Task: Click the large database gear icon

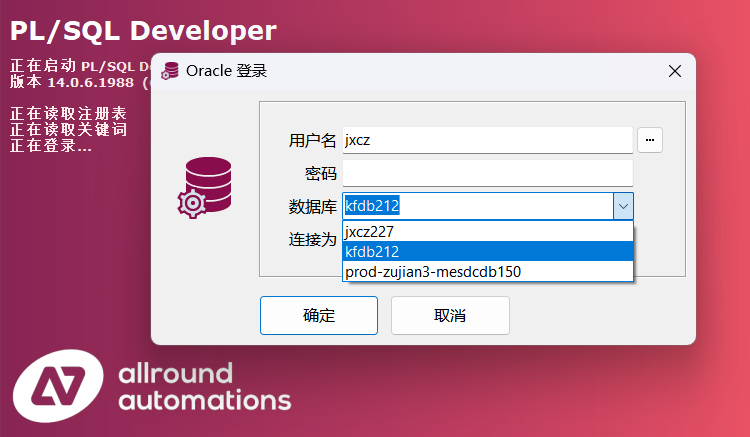Action: [x=205, y=187]
